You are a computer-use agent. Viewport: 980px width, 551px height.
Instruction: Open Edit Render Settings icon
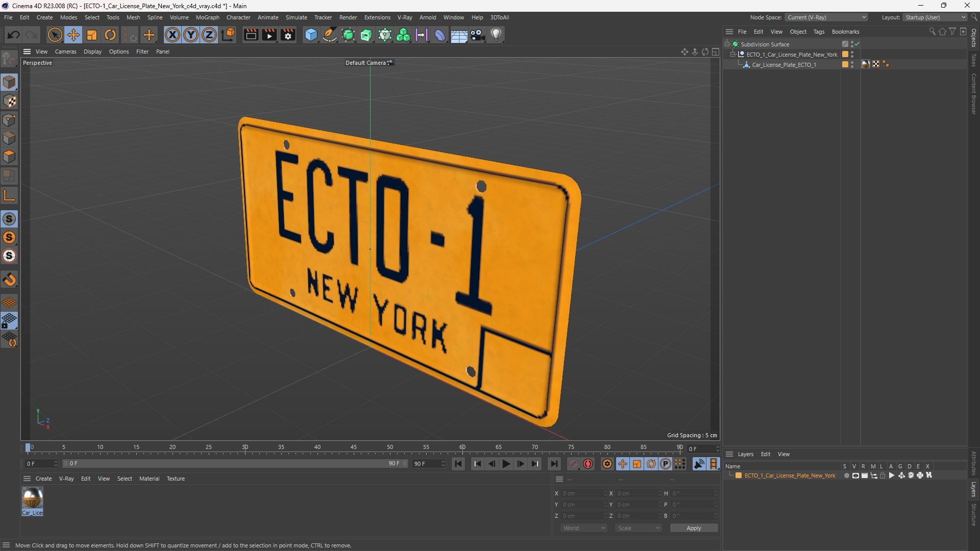pyautogui.click(x=288, y=35)
